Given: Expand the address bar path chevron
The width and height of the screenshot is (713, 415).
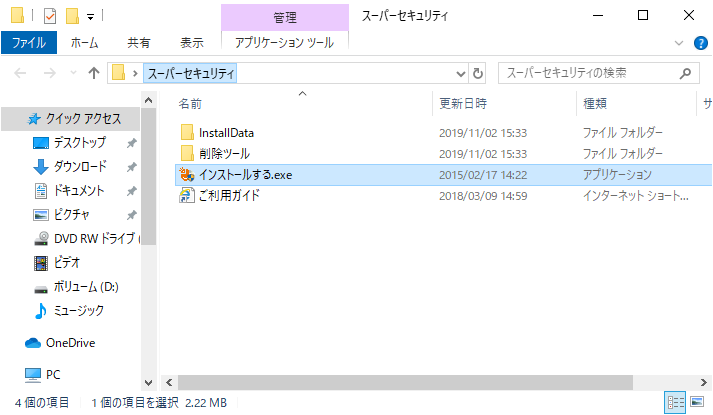Looking at the screenshot, I should click(x=135, y=73).
